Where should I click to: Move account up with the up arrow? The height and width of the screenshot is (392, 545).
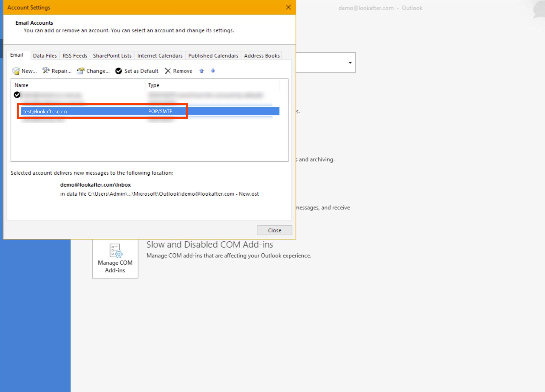click(x=202, y=71)
